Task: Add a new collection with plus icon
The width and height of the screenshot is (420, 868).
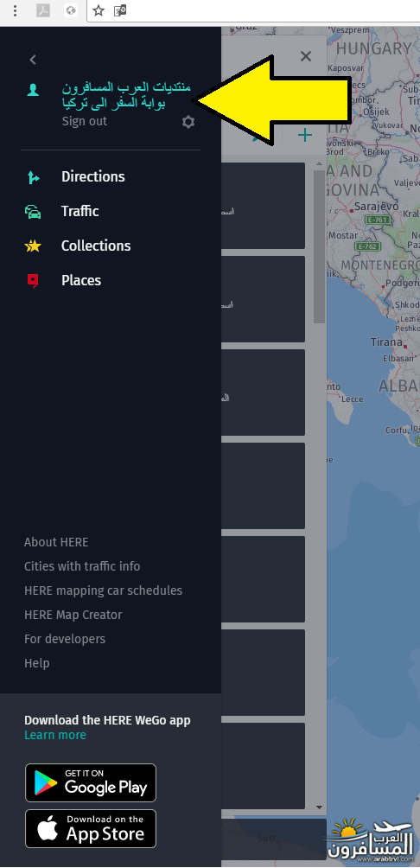Action: pos(305,135)
